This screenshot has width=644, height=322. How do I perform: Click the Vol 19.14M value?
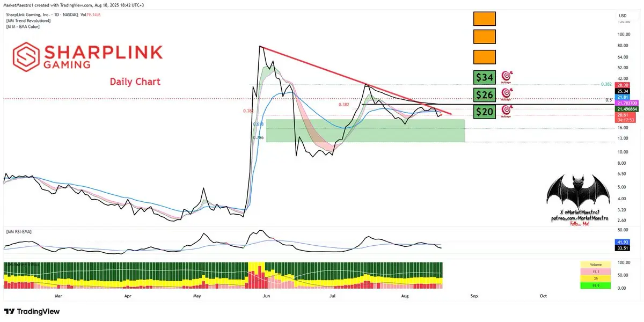pos(90,14)
